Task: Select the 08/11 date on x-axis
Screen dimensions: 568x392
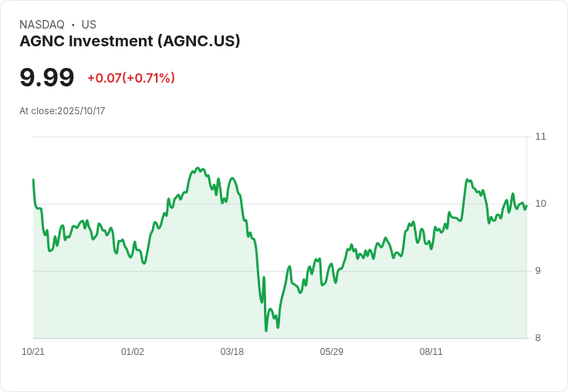Action: tap(431, 352)
